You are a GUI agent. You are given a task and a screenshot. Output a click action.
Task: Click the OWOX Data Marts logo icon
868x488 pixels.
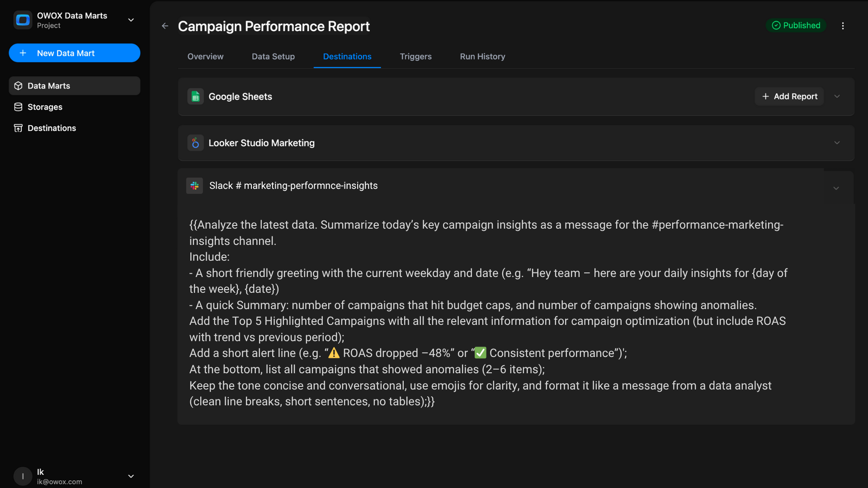tap(23, 20)
